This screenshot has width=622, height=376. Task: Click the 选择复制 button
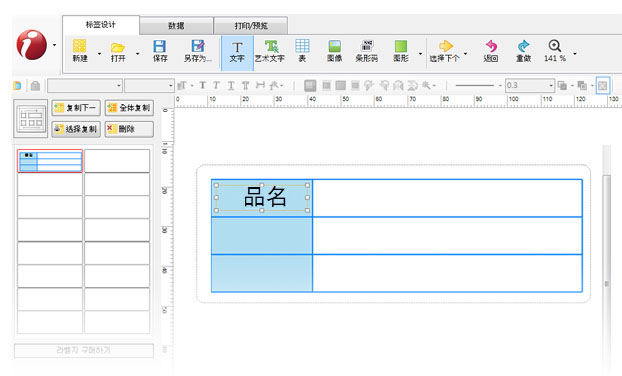76,129
